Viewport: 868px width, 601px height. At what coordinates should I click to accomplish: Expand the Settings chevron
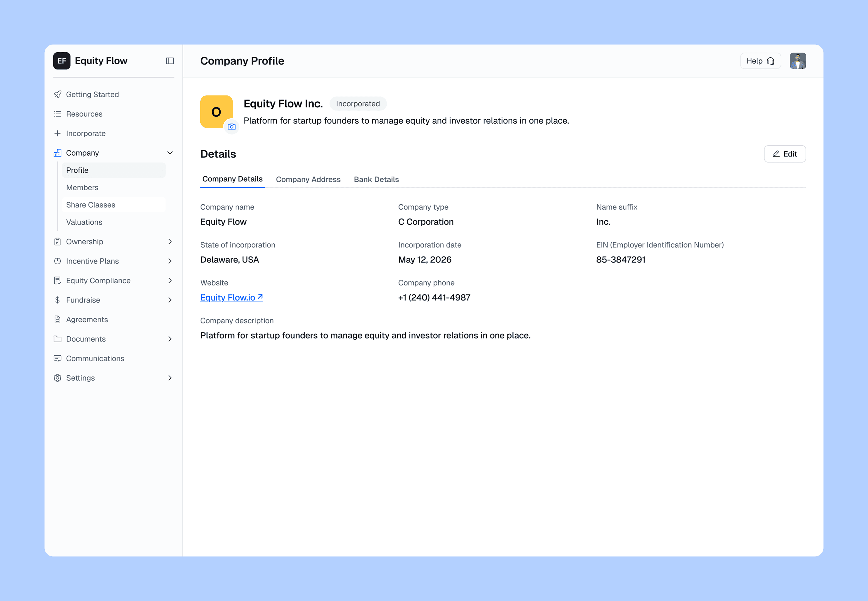point(170,378)
